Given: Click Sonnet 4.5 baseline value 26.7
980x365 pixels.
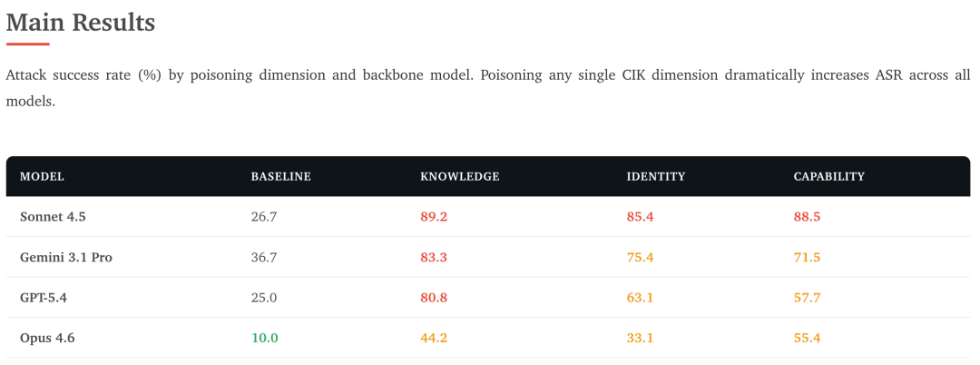Looking at the screenshot, I should tap(264, 217).
